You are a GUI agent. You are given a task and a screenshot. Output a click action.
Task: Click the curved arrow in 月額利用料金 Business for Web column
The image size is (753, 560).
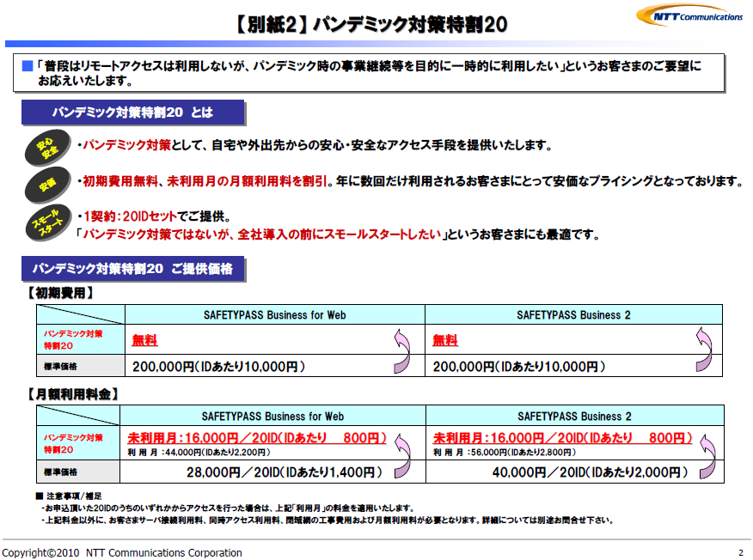[x=403, y=455]
